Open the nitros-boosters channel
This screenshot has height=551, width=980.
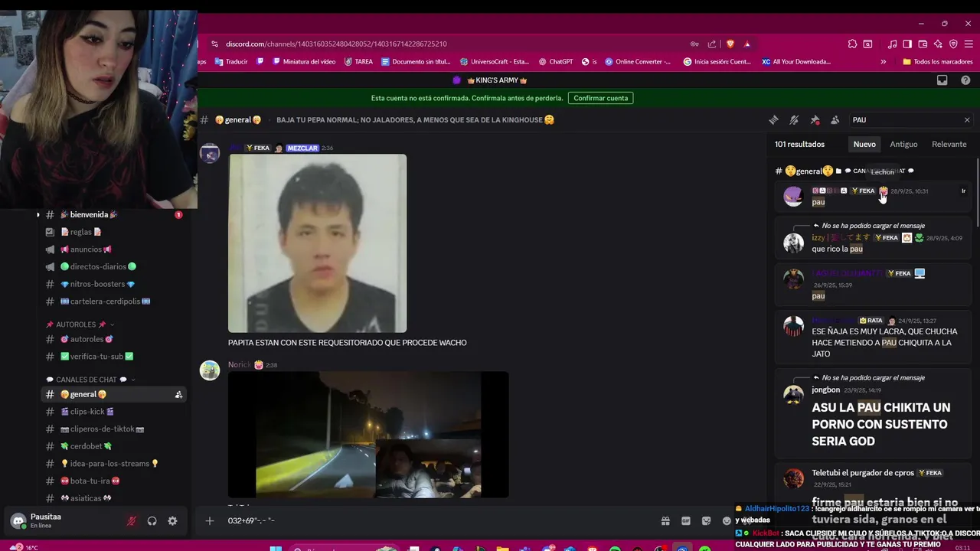click(115, 284)
